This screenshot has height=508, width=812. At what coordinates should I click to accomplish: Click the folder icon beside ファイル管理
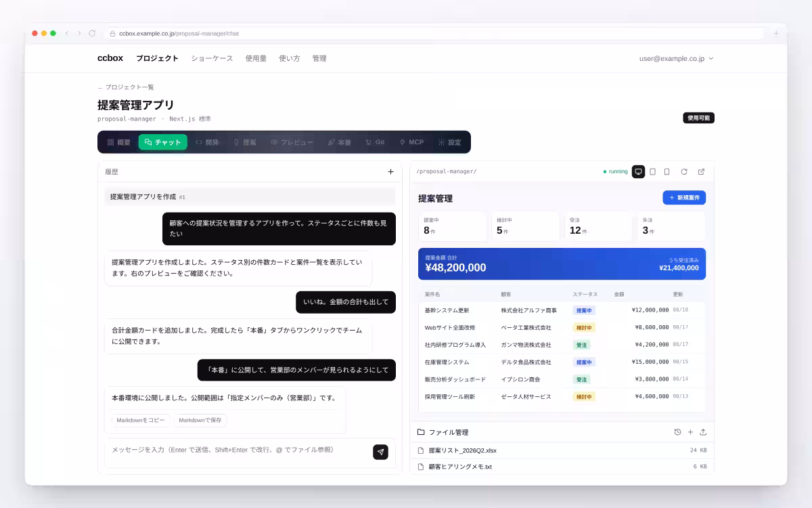click(421, 432)
